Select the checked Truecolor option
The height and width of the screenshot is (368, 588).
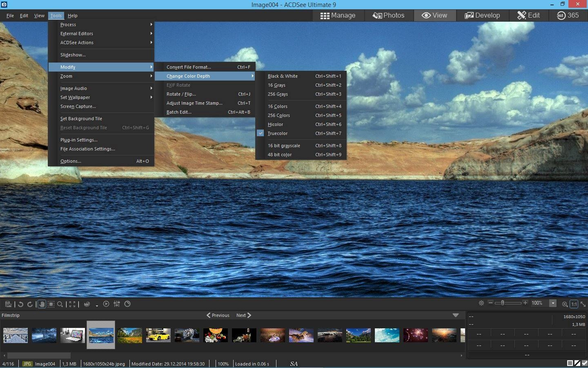[301, 133]
